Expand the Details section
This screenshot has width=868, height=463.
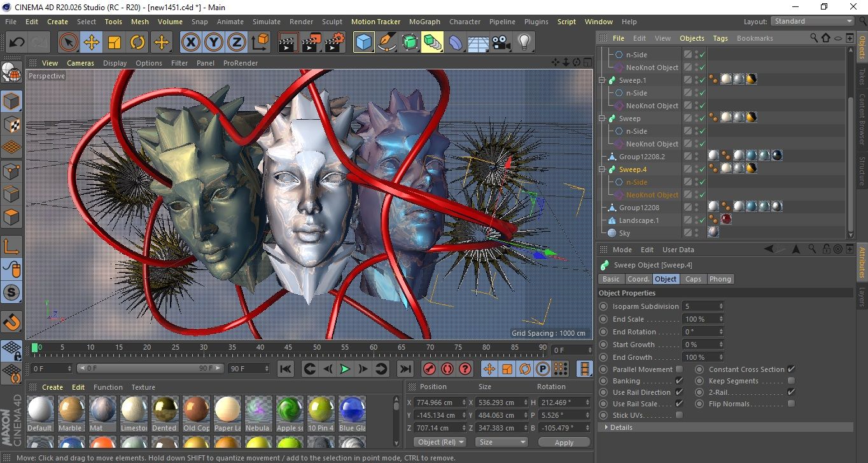coord(606,427)
